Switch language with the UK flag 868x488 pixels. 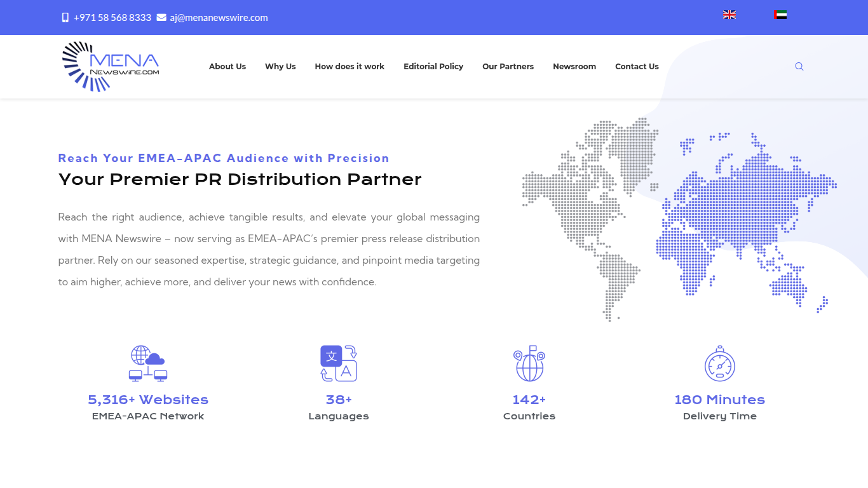[x=729, y=15]
